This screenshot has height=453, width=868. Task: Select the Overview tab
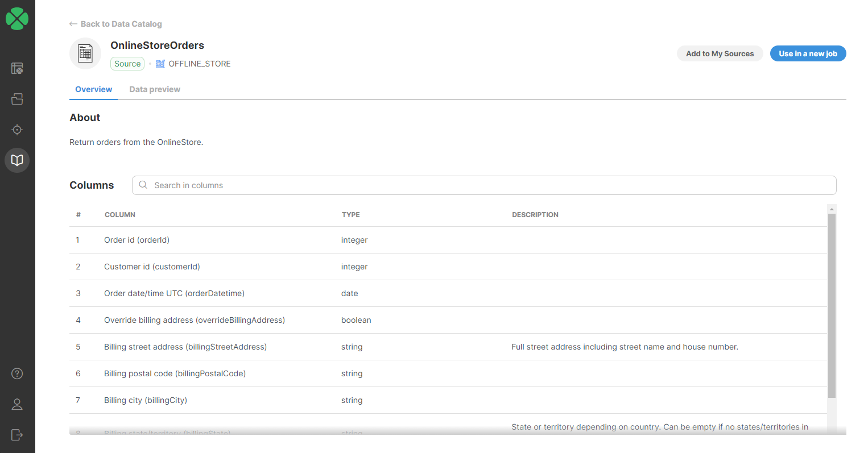93,89
